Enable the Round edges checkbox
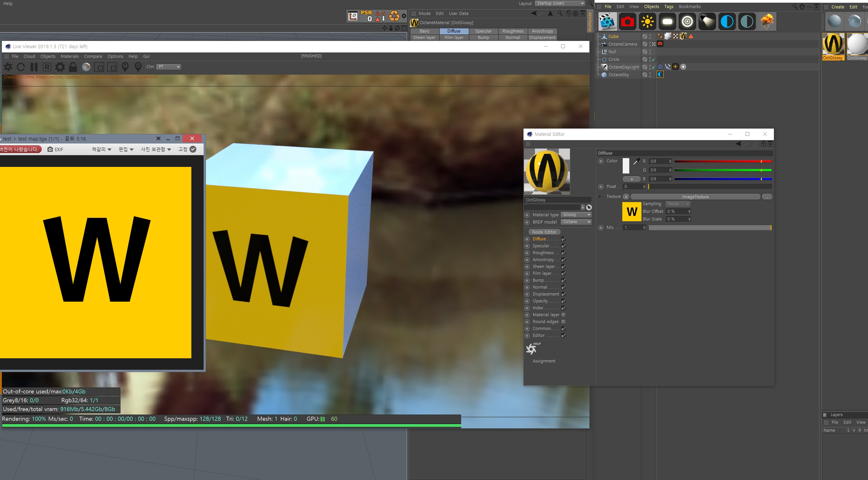The image size is (868, 480). point(563,322)
